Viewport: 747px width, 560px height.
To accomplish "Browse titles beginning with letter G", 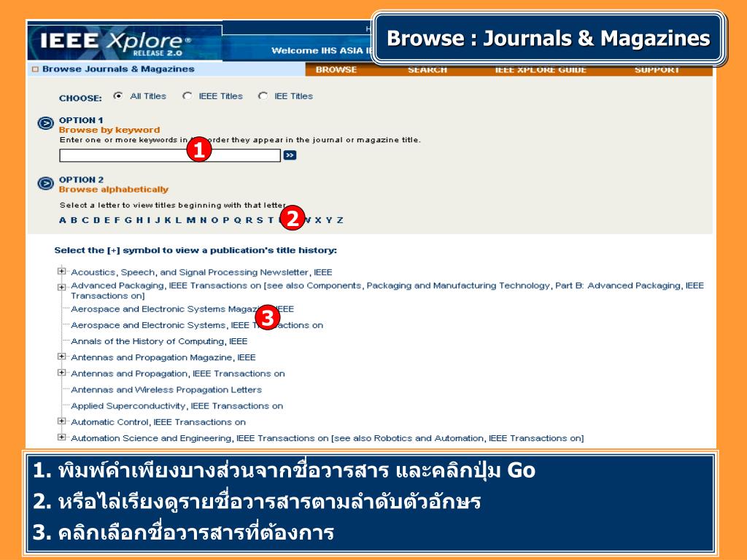I will 128,220.
